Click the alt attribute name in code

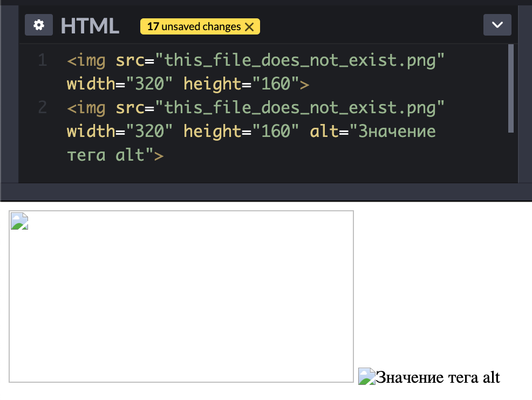322,132
